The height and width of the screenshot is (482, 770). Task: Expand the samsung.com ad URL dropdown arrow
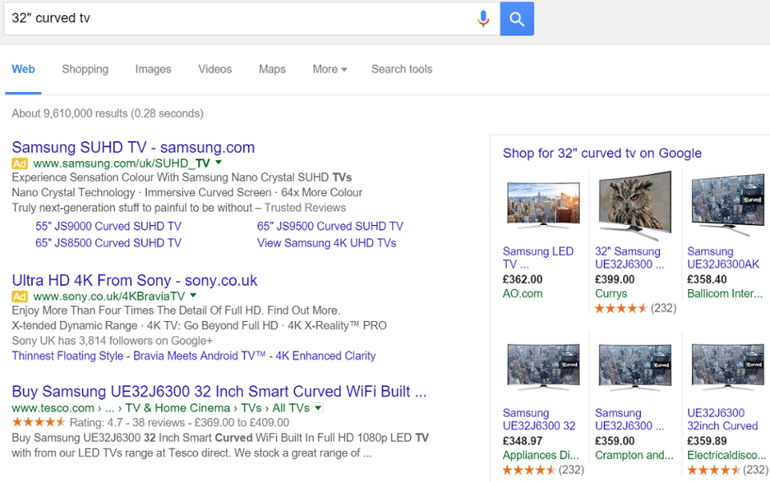(218, 162)
